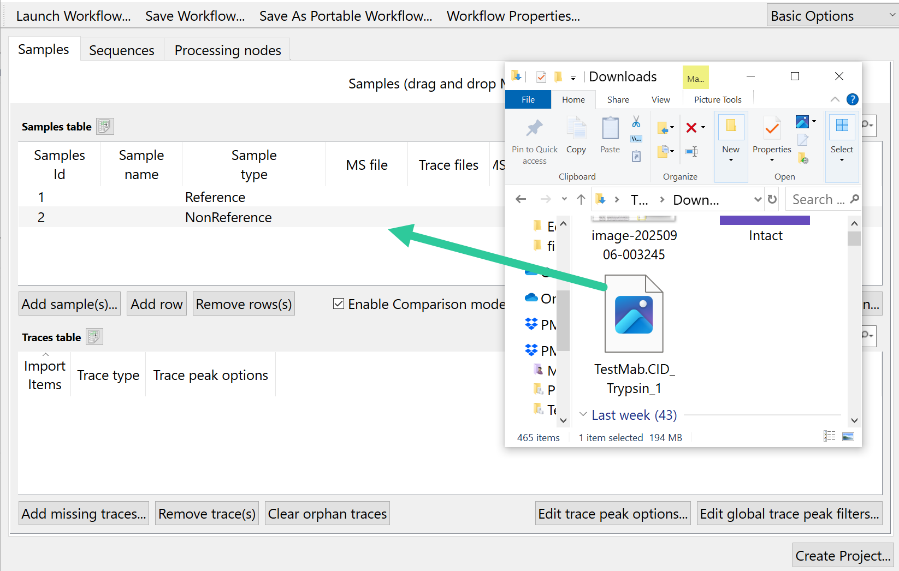The image size is (899, 571).
Task: Click the Move to folder icon
Action: 663,128
